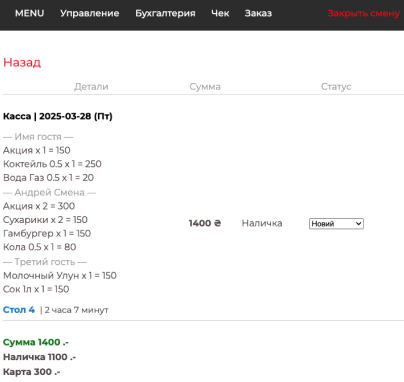Click the — Третий гость — label
The image size is (404, 382).
pos(45,262)
